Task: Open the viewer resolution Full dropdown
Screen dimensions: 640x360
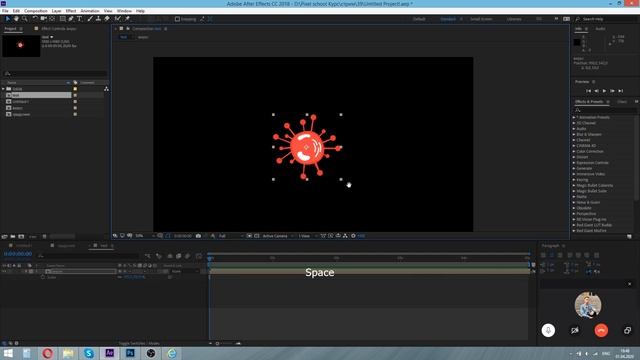Action: [231, 236]
